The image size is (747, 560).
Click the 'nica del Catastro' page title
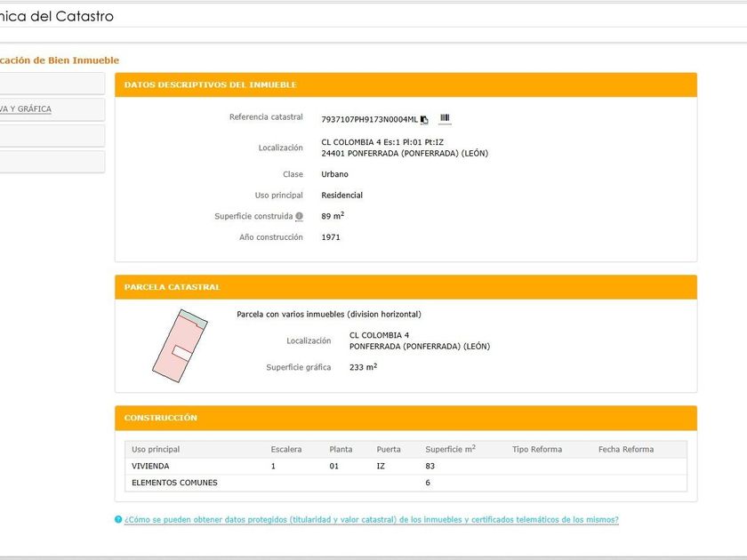pos(57,16)
